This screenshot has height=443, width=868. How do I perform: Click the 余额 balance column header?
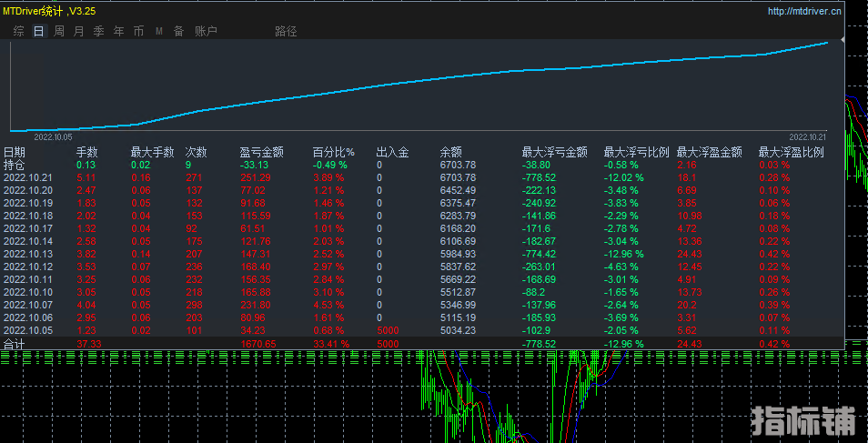point(451,152)
